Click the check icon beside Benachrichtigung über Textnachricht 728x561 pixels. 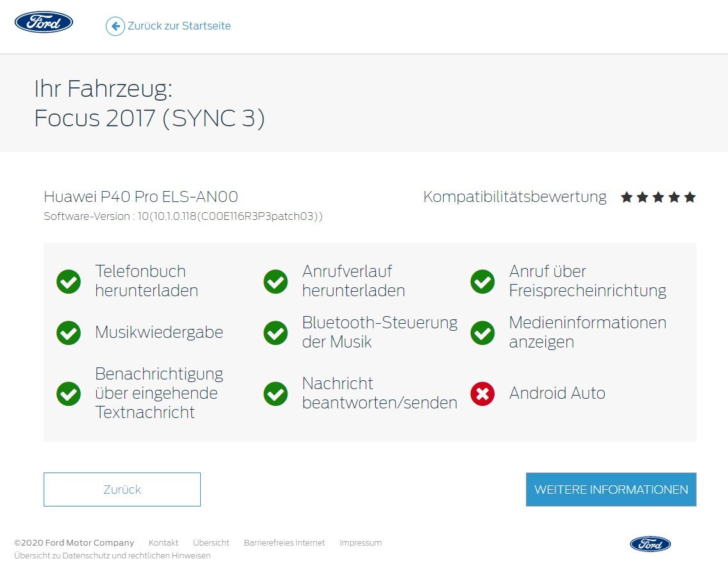point(69,394)
